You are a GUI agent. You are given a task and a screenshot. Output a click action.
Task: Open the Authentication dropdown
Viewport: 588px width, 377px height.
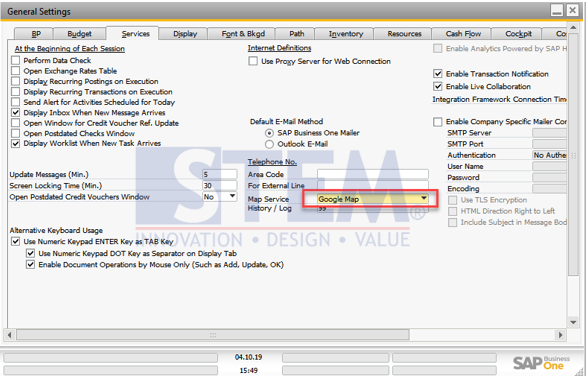[549, 155]
